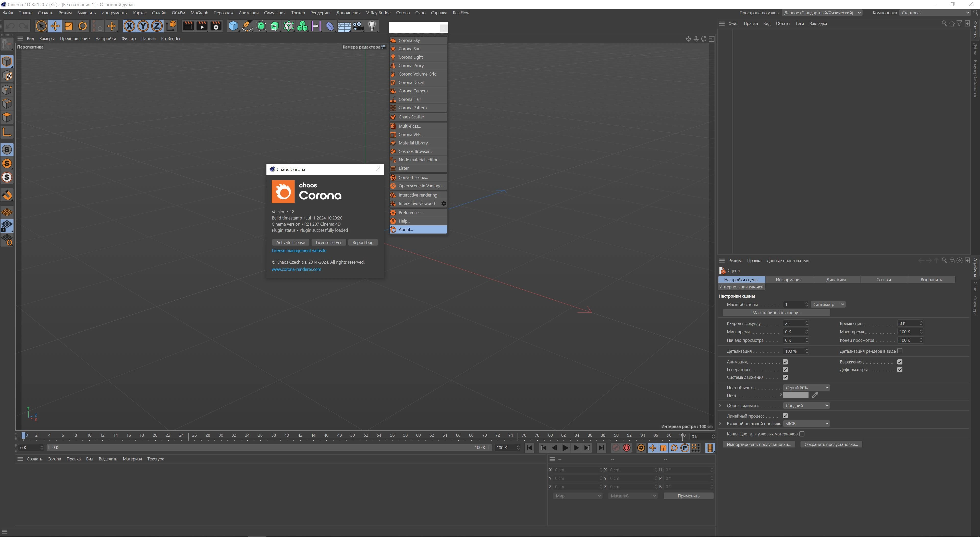Select the Scale tool in toolbar

tap(69, 26)
